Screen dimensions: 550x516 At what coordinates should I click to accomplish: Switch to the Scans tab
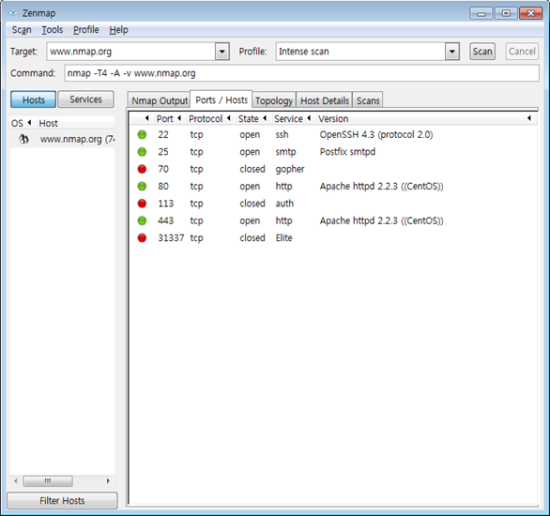[x=368, y=101]
